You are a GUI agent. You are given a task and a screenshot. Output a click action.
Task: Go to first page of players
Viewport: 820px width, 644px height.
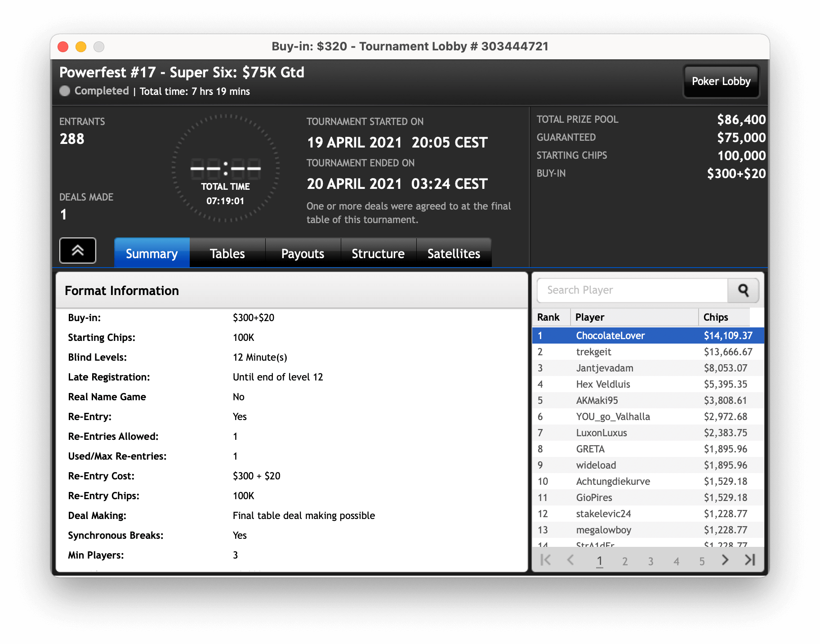[546, 560]
